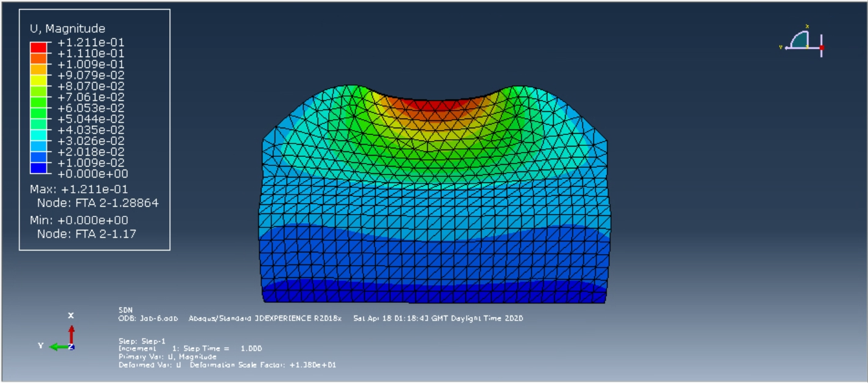Viewport: 868px width, 383px height.
Task: Click legend value +6.053e-02
Action: click(91, 108)
